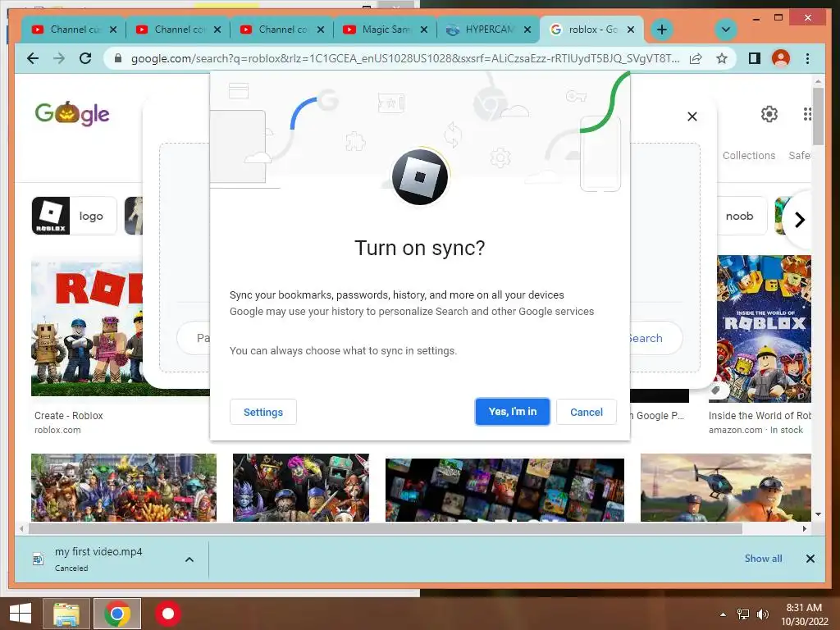Open the Windows Start button
The height and width of the screenshot is (630, 840).
pyautogui.click(x=20, y=614)
